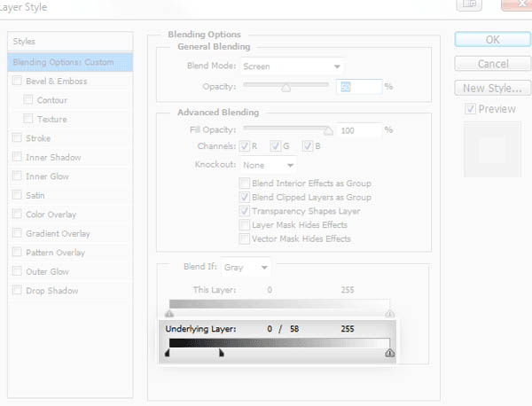Click the This Layer black triangle handle
532x406 pixels.
169,313
